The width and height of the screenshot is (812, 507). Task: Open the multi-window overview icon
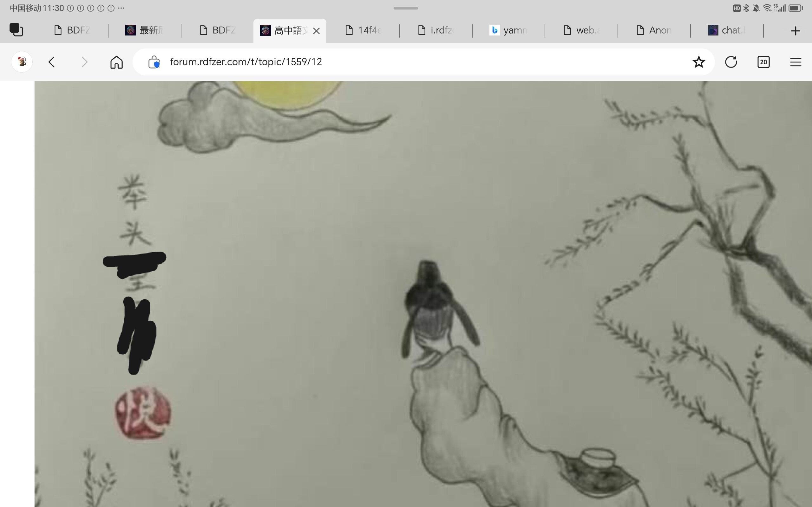16,30
